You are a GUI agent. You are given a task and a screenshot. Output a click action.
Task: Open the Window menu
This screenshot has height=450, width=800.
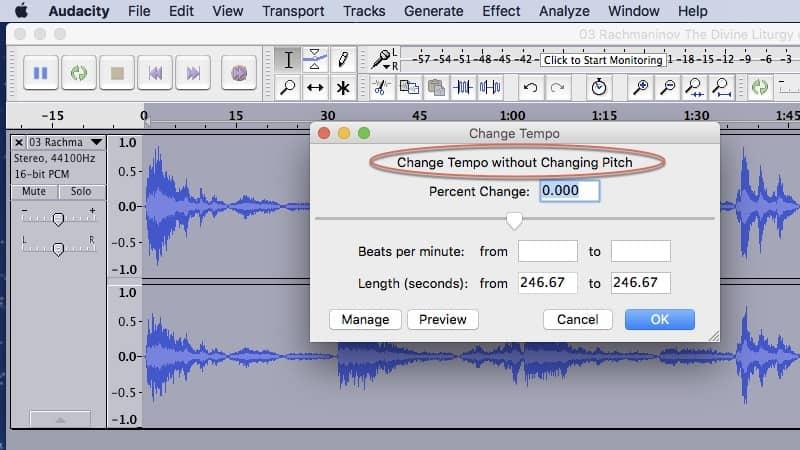point(634,11)
